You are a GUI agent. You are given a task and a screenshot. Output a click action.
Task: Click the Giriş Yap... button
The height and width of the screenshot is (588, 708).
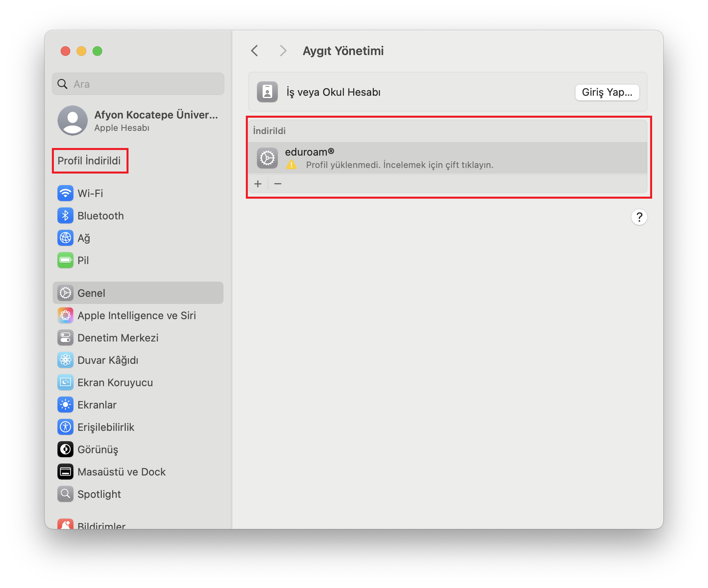point(607,92)
